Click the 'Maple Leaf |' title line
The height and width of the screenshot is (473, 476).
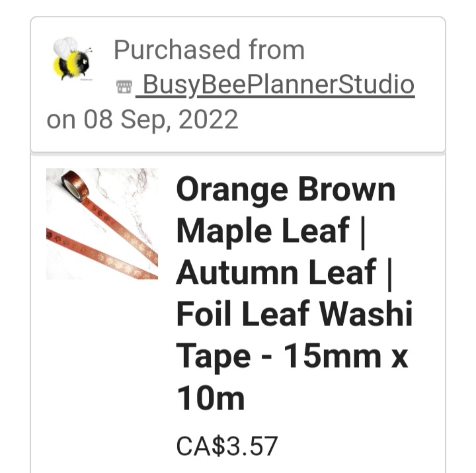(x=271, y=231)
